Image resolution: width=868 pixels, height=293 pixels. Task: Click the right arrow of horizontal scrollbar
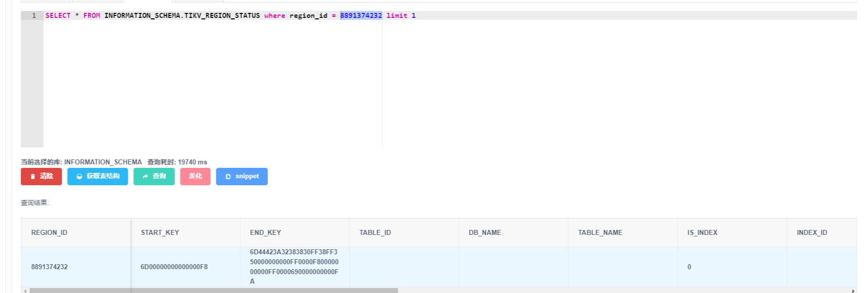click(854, 291)
